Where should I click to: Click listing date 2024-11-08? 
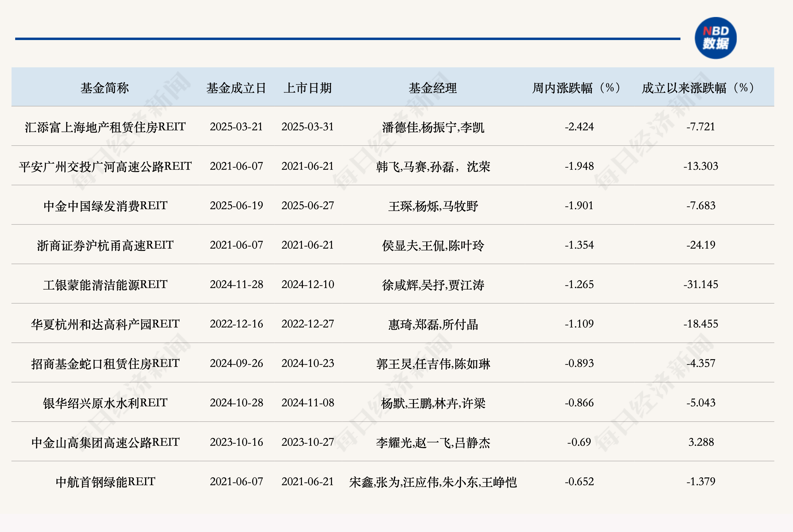tap(307, 402)
